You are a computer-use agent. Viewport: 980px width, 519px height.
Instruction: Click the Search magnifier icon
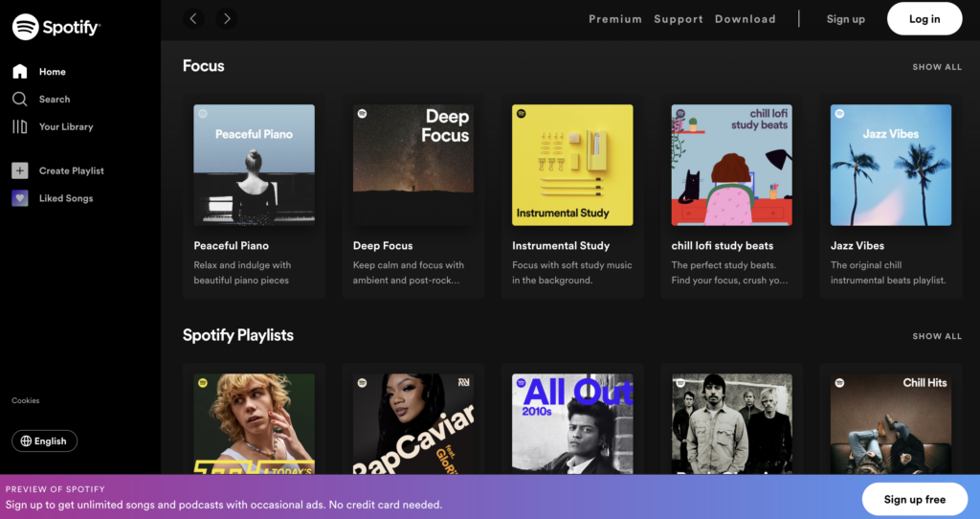pyautogui.click(x=20, y=99)
